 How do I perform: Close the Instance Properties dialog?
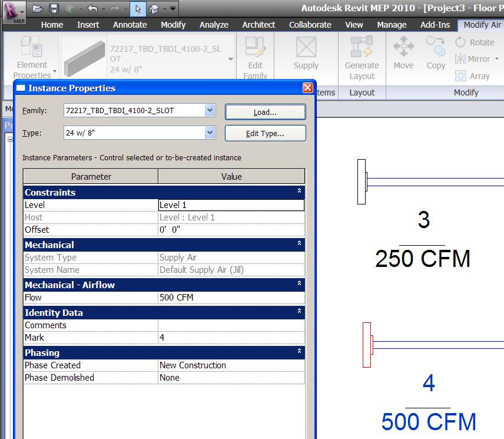[x=308, y=88]
